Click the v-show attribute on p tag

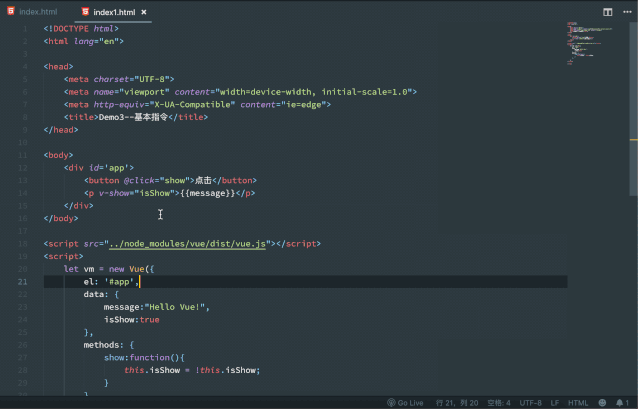[x=114, y=193]
